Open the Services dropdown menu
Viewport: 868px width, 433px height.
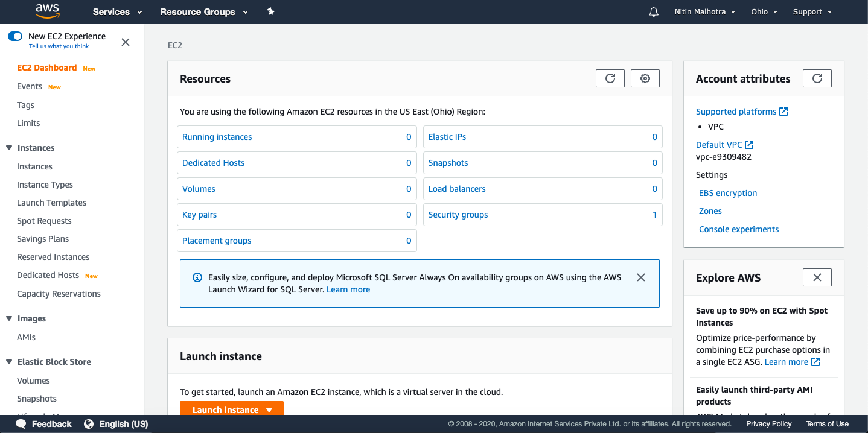coord(118,12)
